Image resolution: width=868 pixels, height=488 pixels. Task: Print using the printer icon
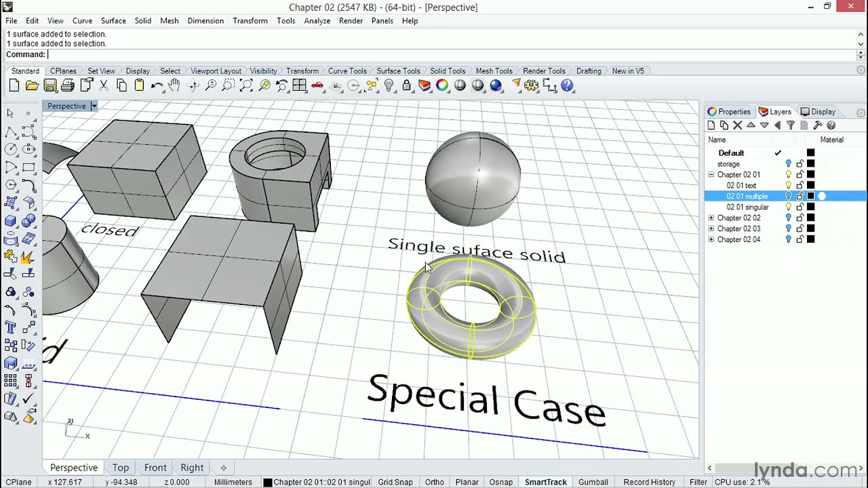coord(68,85)
